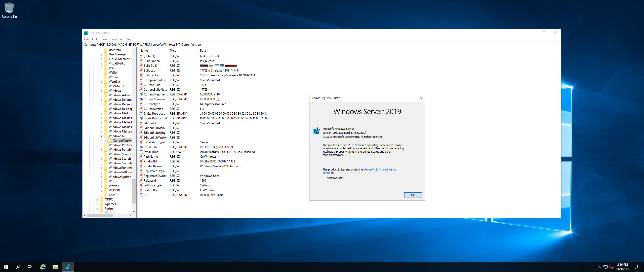Expand the OpenSSH tree node
The image size is (644, 272).
pos(98,204)
